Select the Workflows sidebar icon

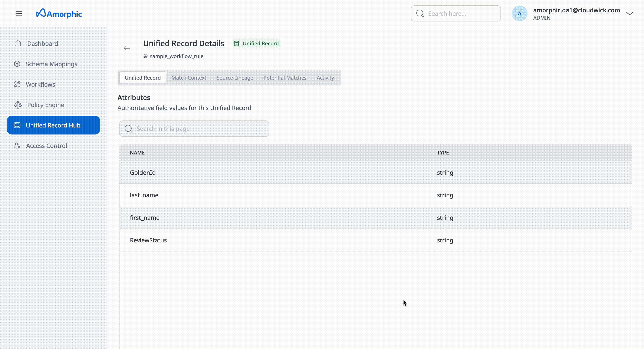[x=17, y=84]
